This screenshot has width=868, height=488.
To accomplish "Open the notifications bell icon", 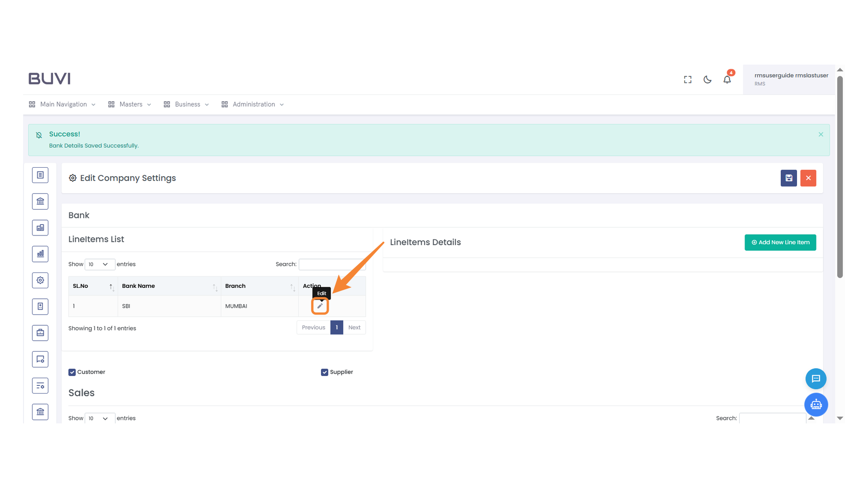I will (727, 80).
